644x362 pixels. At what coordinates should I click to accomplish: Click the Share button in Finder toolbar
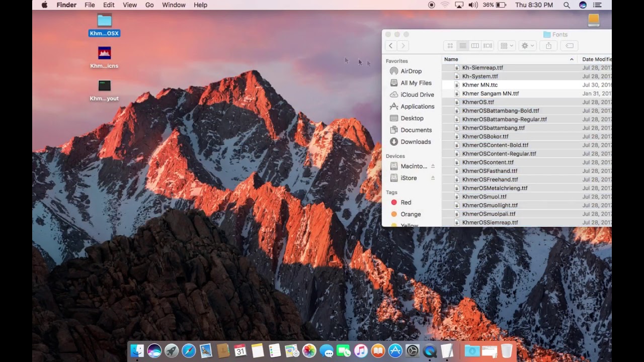[548, 46]
